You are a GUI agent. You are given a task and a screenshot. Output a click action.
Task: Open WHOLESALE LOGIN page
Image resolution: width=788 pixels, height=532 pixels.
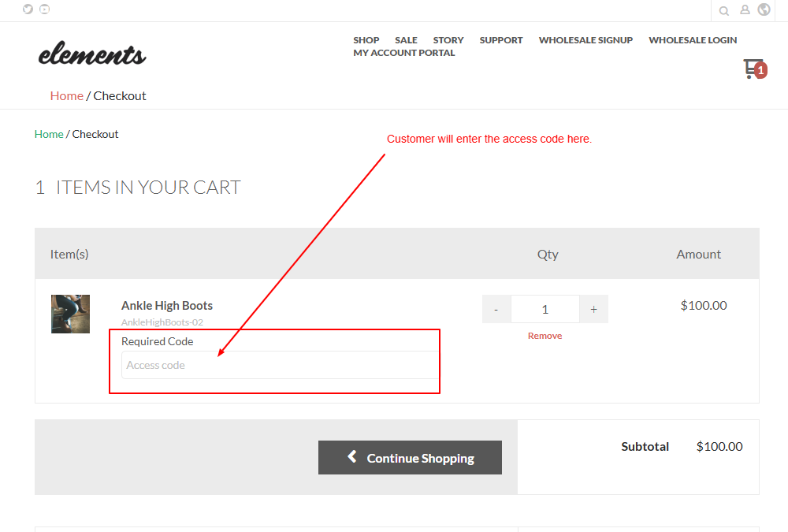(693, 40)
